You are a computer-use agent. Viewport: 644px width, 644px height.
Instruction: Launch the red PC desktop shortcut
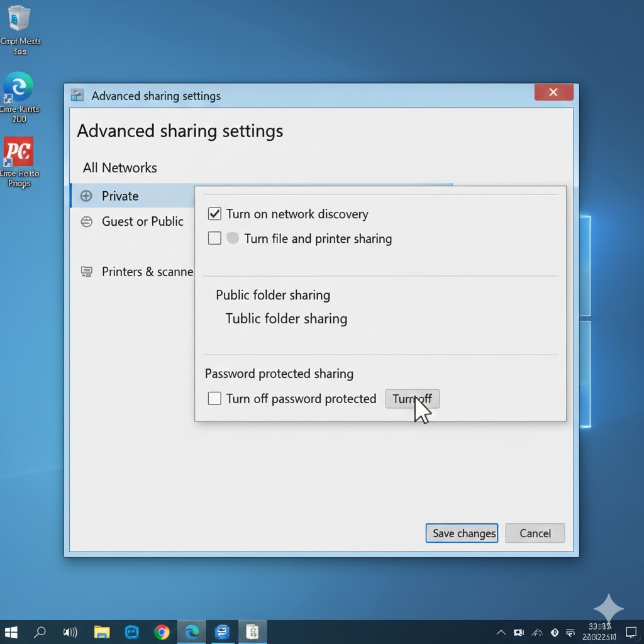[x=18, y=152]
